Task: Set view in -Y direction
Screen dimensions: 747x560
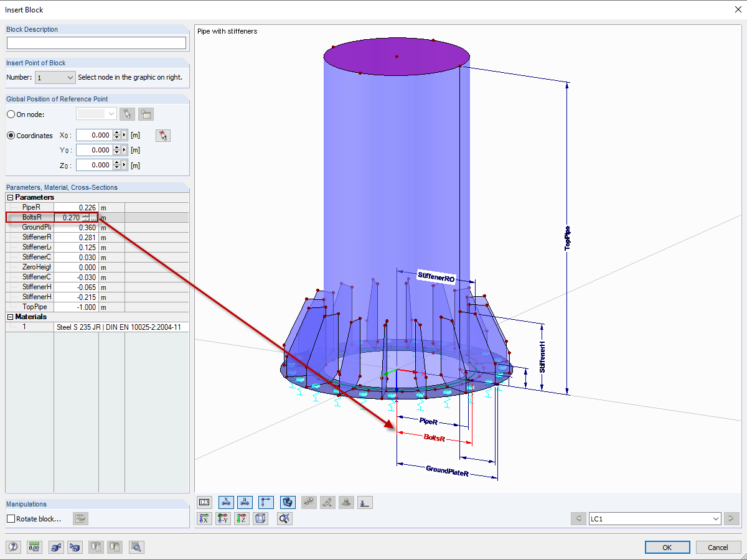Action: coord(223,518)
